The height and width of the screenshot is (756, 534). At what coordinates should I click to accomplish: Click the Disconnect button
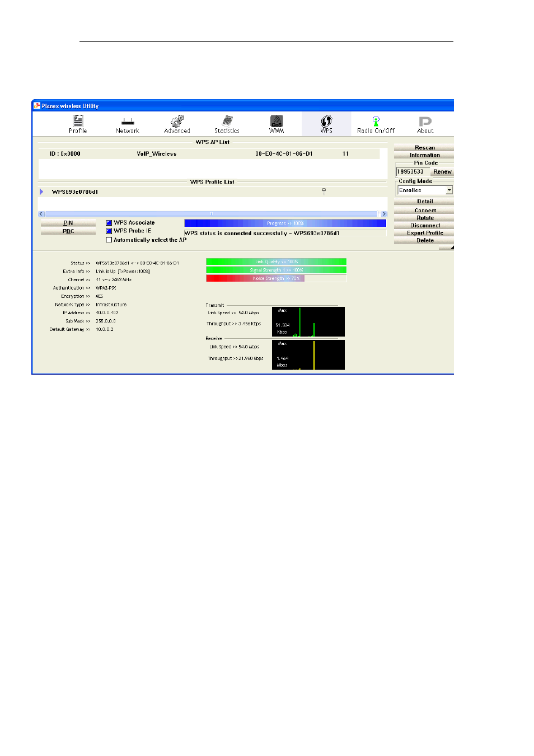tap(425, 225)
